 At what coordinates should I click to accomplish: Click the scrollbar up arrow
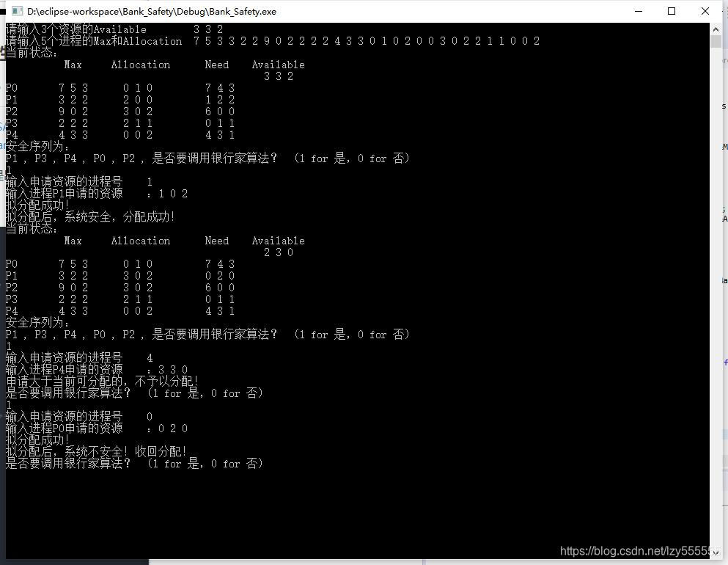pyautogui.click(x=716, y=29)
